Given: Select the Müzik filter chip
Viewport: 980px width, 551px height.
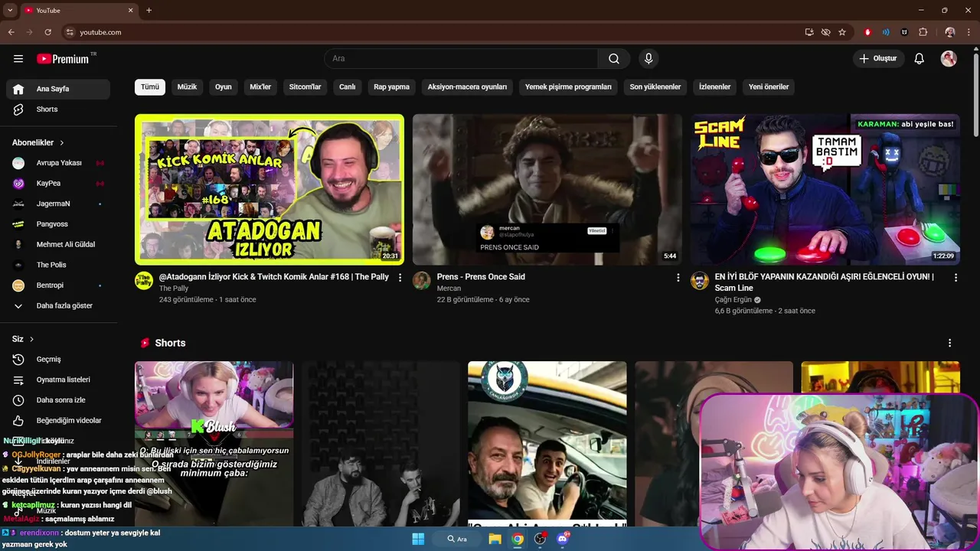Looking at the screenshot, I should 187,87.
